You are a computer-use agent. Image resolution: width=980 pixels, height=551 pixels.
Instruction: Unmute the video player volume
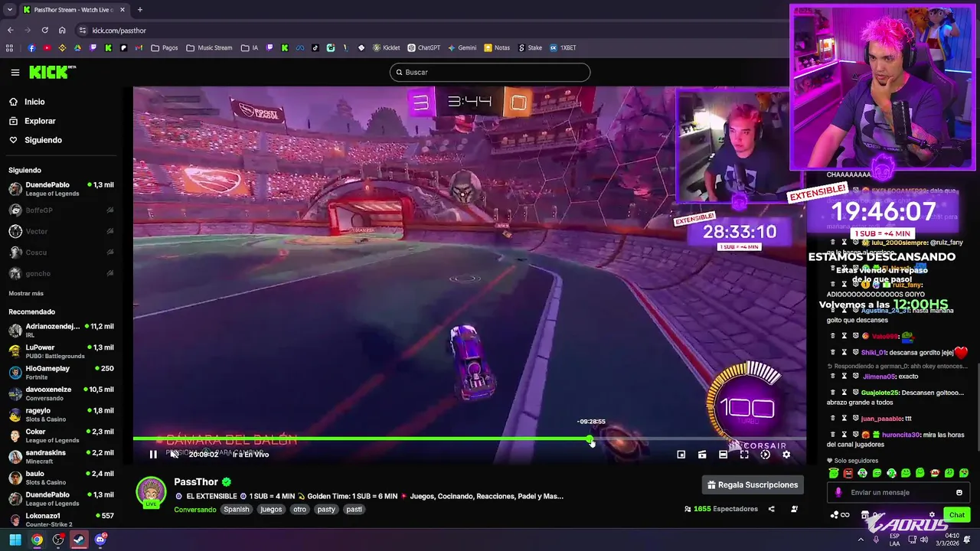(x=175, y=455)
